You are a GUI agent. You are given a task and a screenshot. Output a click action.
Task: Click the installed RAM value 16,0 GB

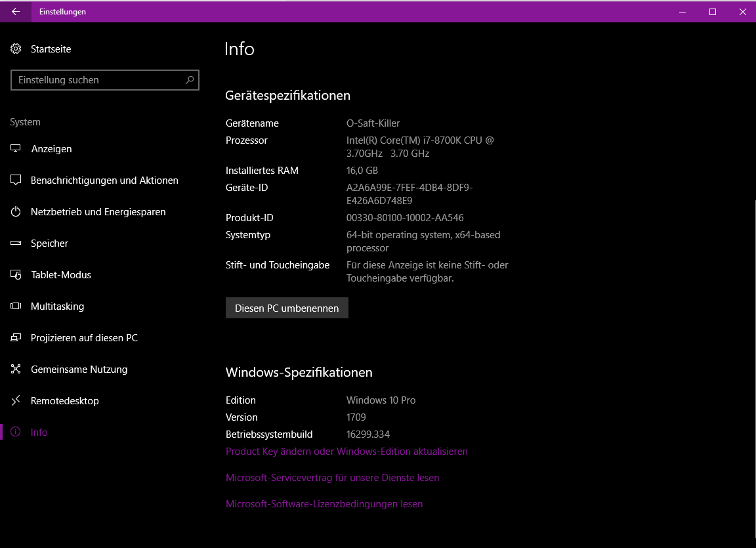(362, 170)
